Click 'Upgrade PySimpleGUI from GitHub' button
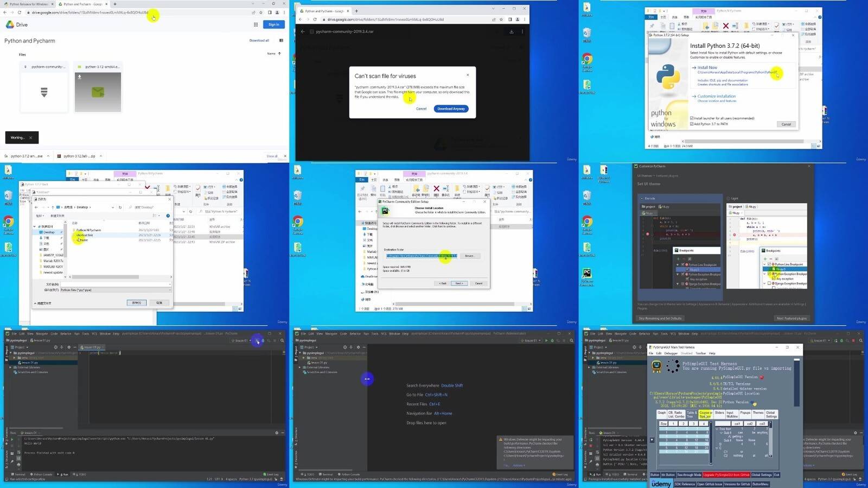Screen dimensions: 868x488 coord(726,475)
